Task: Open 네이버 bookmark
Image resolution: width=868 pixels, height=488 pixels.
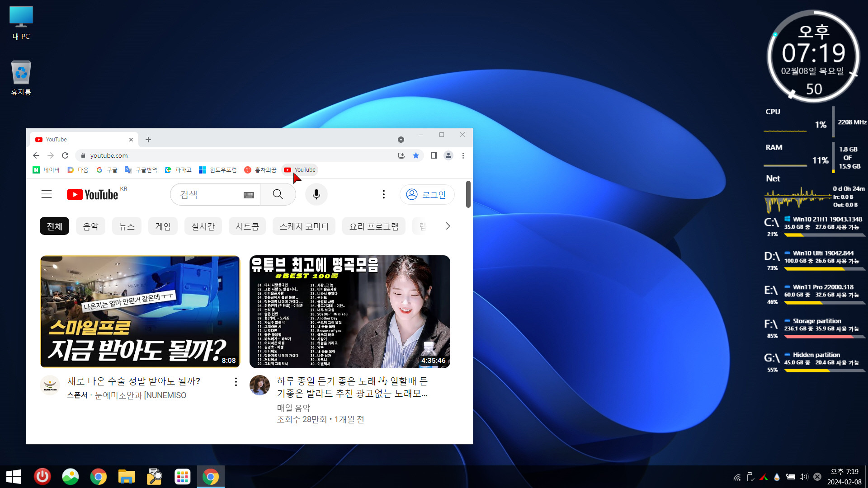Action: pyautogui.click(x=46, y=170)
